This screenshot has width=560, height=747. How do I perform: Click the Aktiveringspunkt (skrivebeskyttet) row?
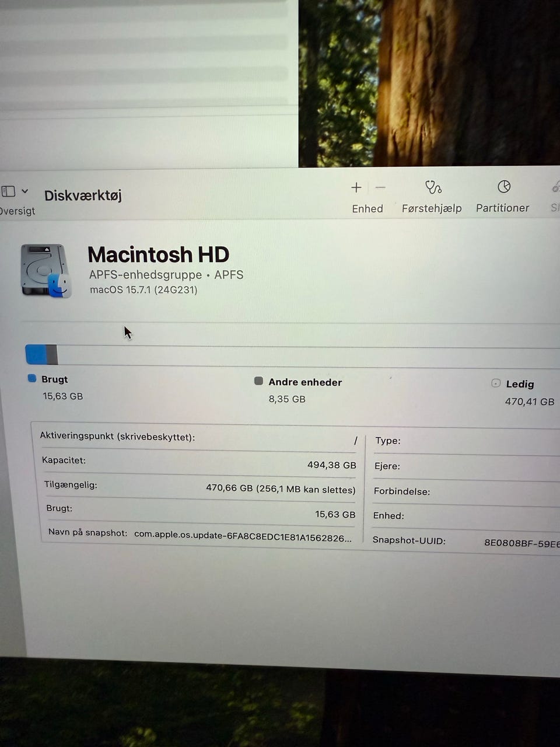point(198,438)
